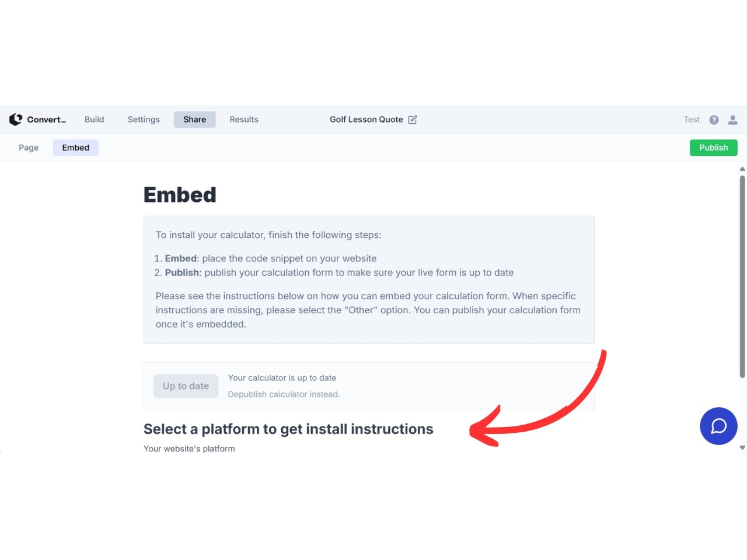The image size is (747, 560).
Task: Click the scrollbar down arrow
Action: pos(742,448)
